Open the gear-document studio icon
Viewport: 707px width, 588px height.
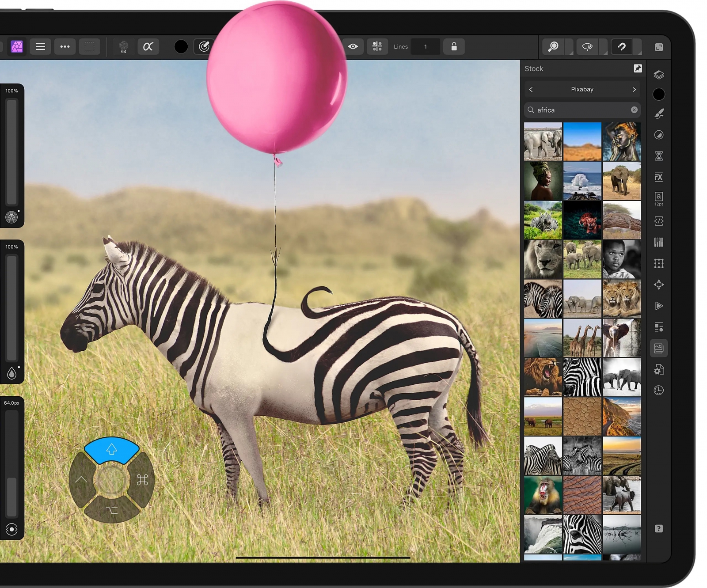click(x=659, y=369)
